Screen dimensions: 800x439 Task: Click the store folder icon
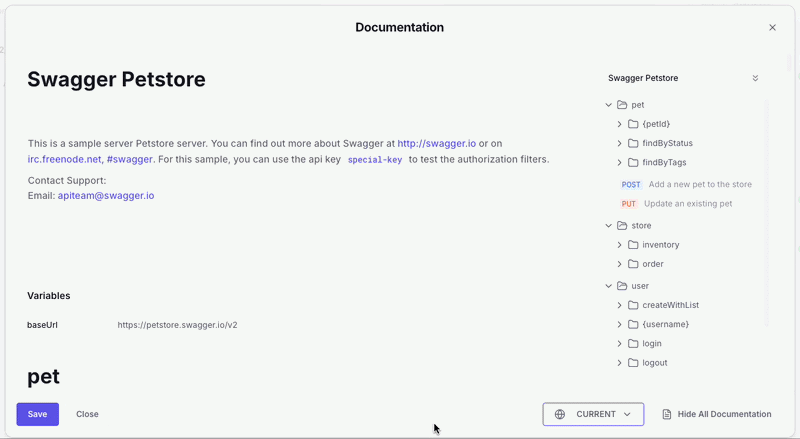click(x=622, y=226)
